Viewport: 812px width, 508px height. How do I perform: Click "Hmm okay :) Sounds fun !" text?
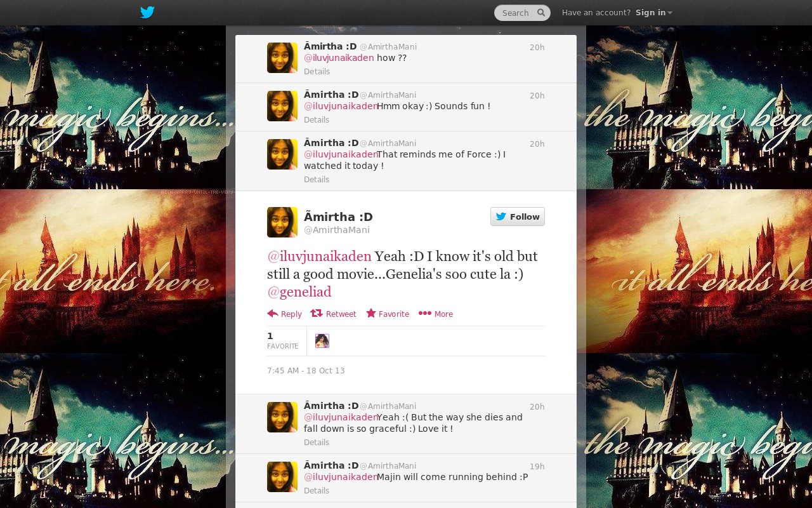coord(433,106)
